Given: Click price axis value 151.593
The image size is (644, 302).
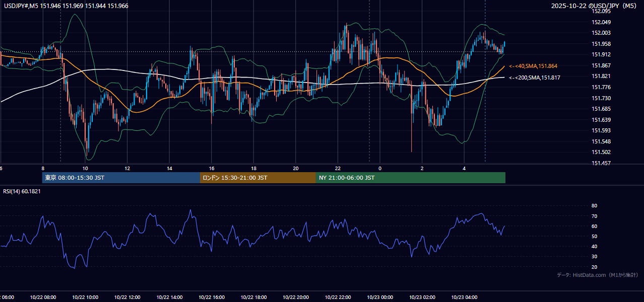Looking at the screenshot, I should [x=601, y=130].
